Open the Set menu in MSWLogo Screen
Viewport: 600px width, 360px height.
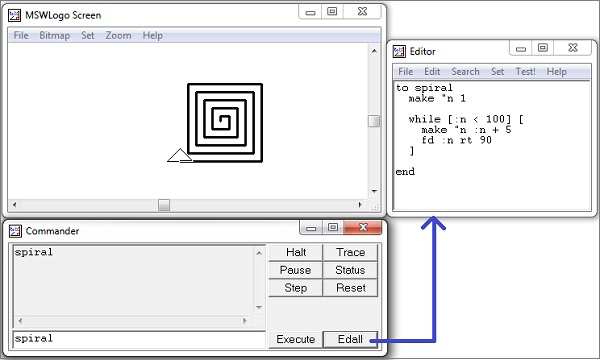click(87, 36)
